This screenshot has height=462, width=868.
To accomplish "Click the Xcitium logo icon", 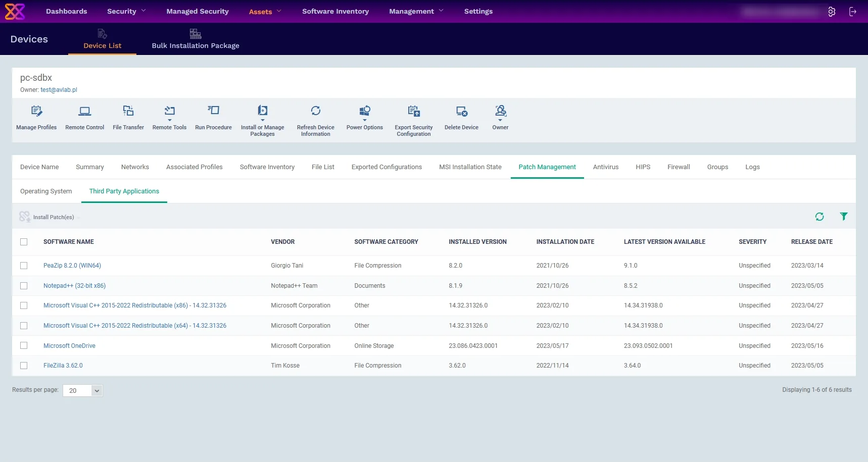I will tap(15, 11).
